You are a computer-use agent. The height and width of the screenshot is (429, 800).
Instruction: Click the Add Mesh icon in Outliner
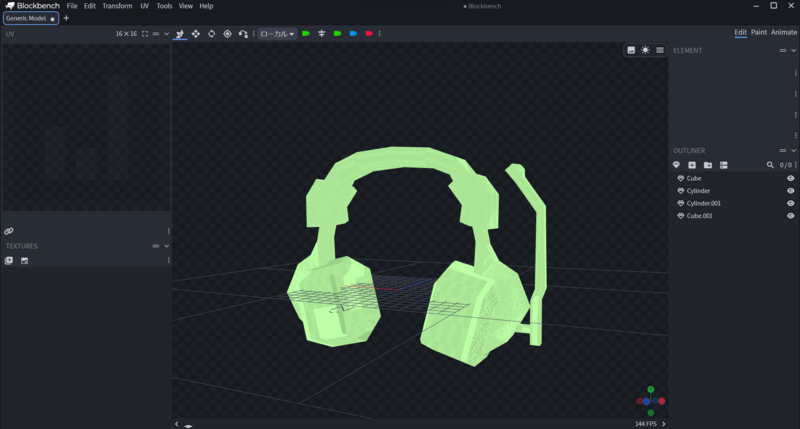tap(676, 165)
